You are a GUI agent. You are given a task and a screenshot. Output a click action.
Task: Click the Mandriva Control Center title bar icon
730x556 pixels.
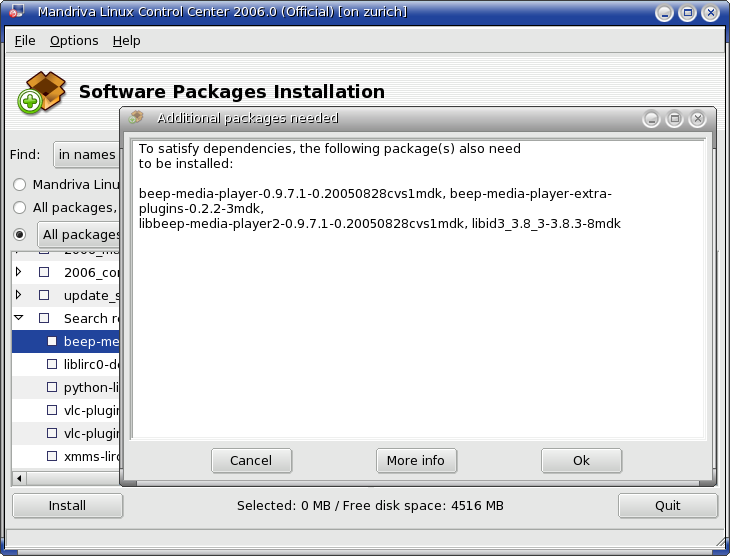coord(17,11)
